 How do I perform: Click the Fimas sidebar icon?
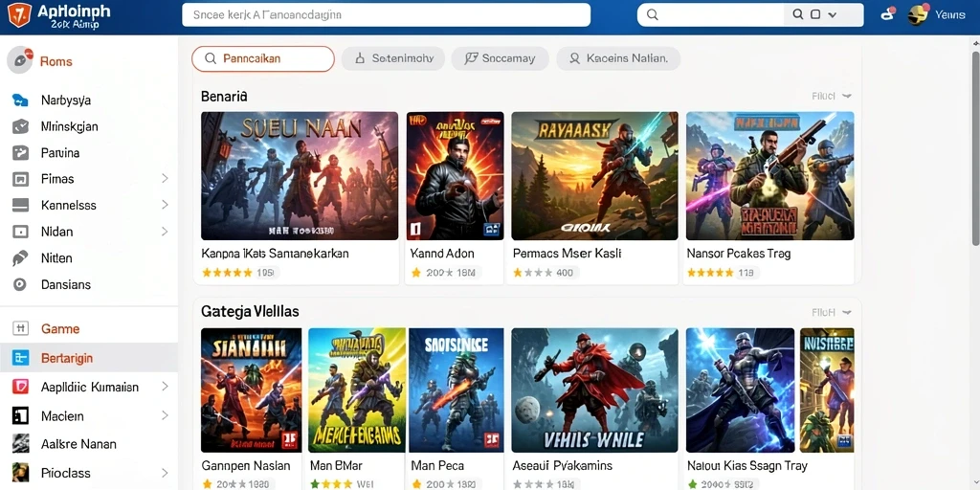click(20, 179)
